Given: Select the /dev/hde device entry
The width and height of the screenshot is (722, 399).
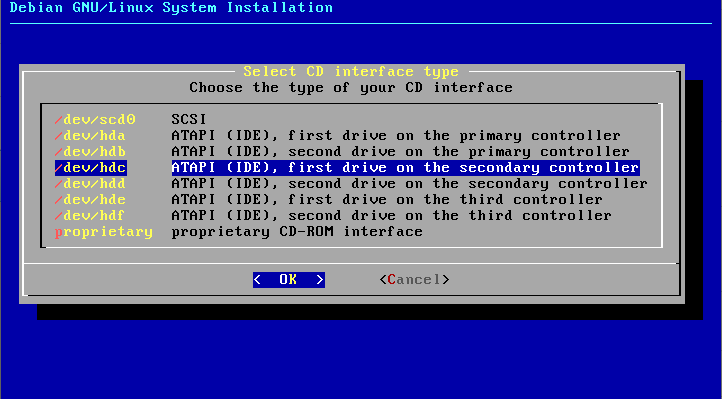Looking at the screenshot, I should coord(90,199).
